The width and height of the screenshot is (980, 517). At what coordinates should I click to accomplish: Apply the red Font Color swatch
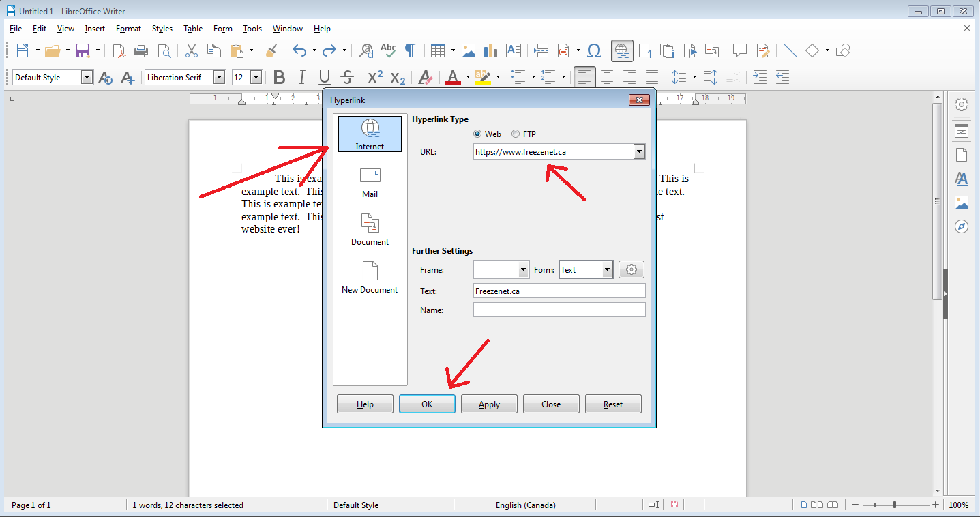(x=452, y=77)
